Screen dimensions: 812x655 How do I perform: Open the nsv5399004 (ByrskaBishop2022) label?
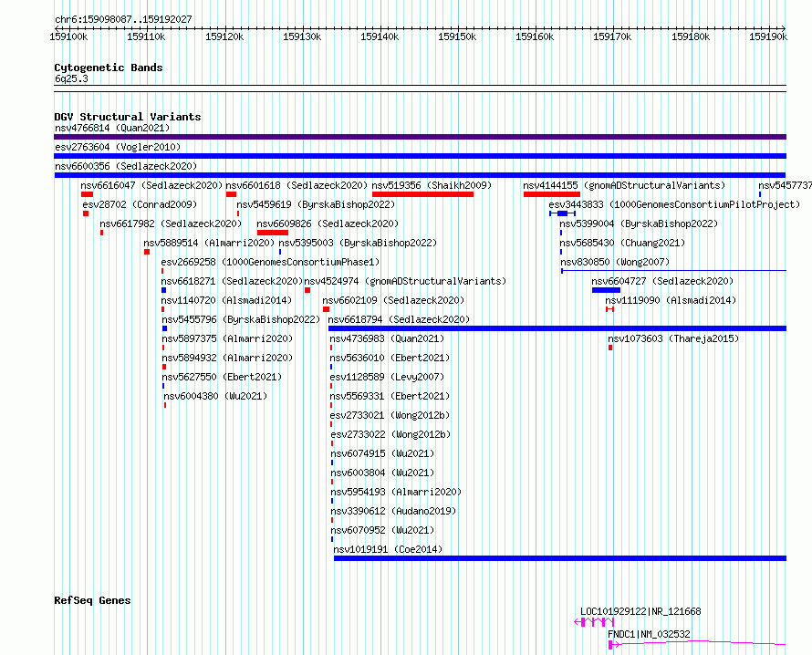639,224
